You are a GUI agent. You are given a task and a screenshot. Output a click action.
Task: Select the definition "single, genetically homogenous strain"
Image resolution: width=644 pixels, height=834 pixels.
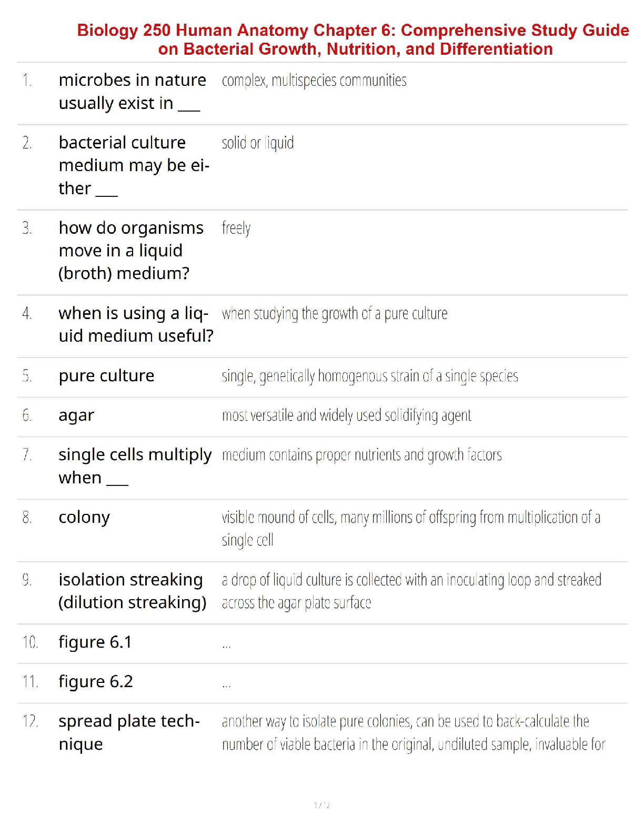pos(370,376)
